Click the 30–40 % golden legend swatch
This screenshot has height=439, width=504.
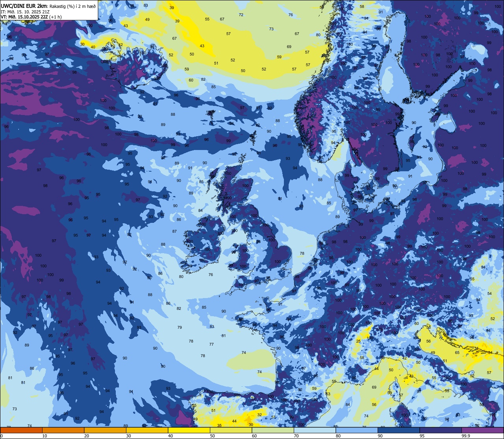pyautogui.click(x=147, y=430)
